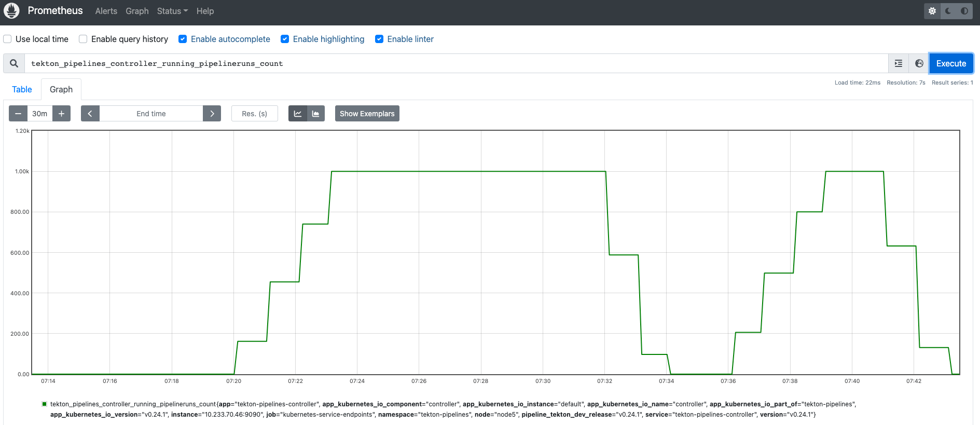Open Help in the navbar

tap(205, 11)
